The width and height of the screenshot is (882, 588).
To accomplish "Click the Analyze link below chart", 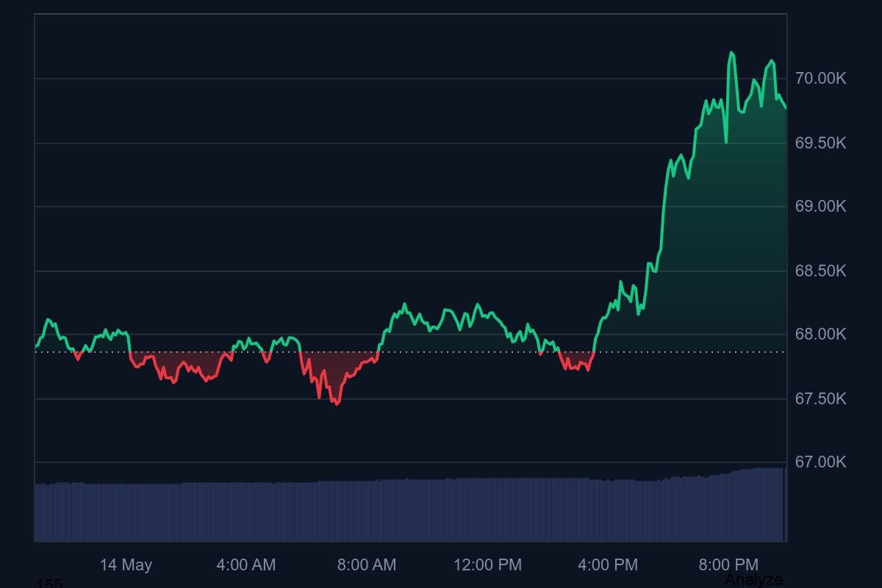I will pos(753,580).
